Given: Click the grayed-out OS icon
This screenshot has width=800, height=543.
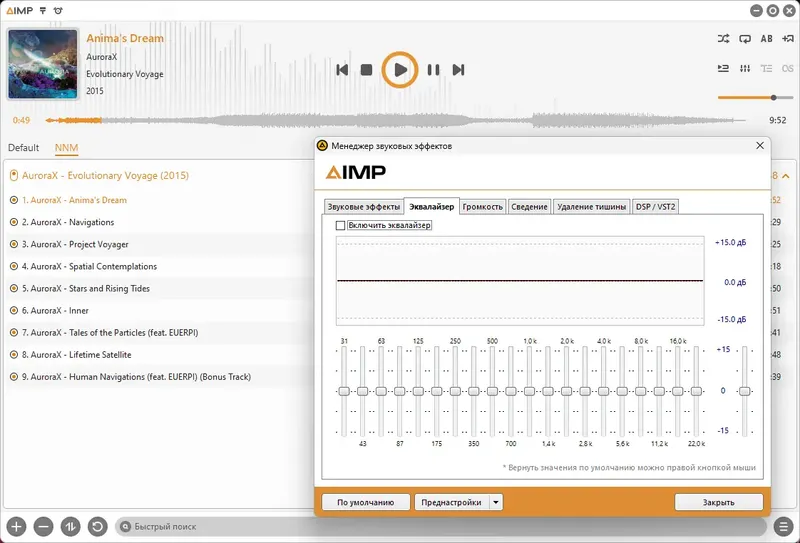Looking at the screenshot, I should point(788,68).
